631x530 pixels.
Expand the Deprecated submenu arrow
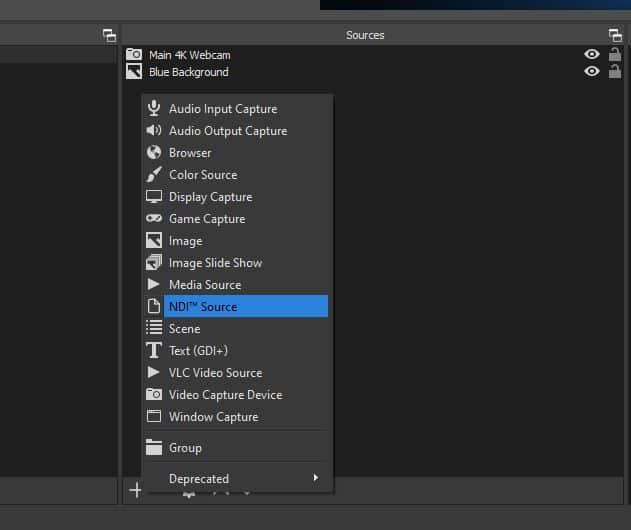[x=316, y=478]
